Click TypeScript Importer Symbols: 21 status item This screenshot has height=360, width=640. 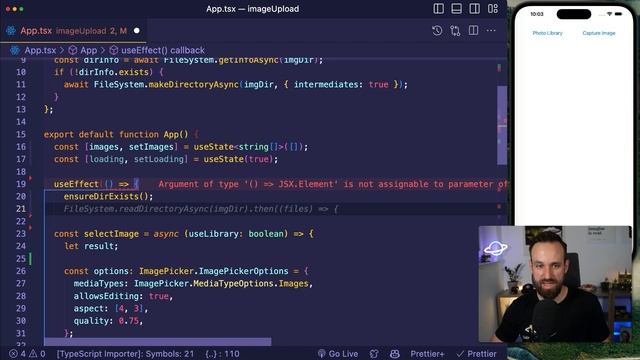point(125,354)
